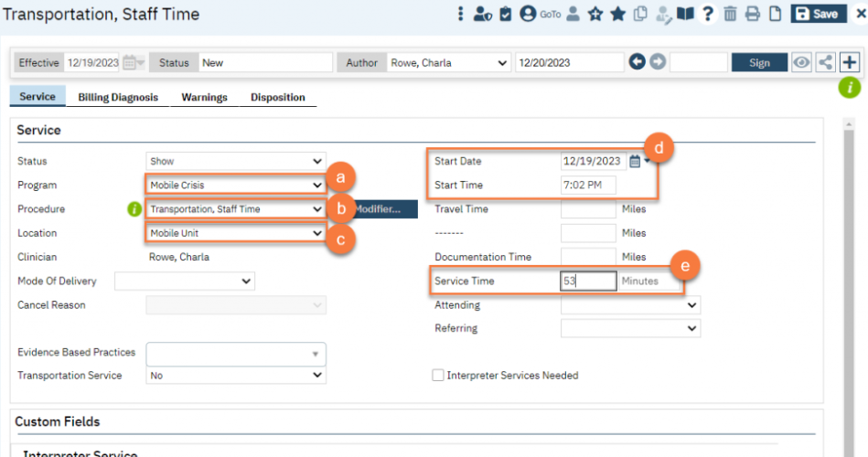The height and width of the screenshot is (457, 868).
Task: Open the three-dot more options menu
Action: tap(460, 14)
